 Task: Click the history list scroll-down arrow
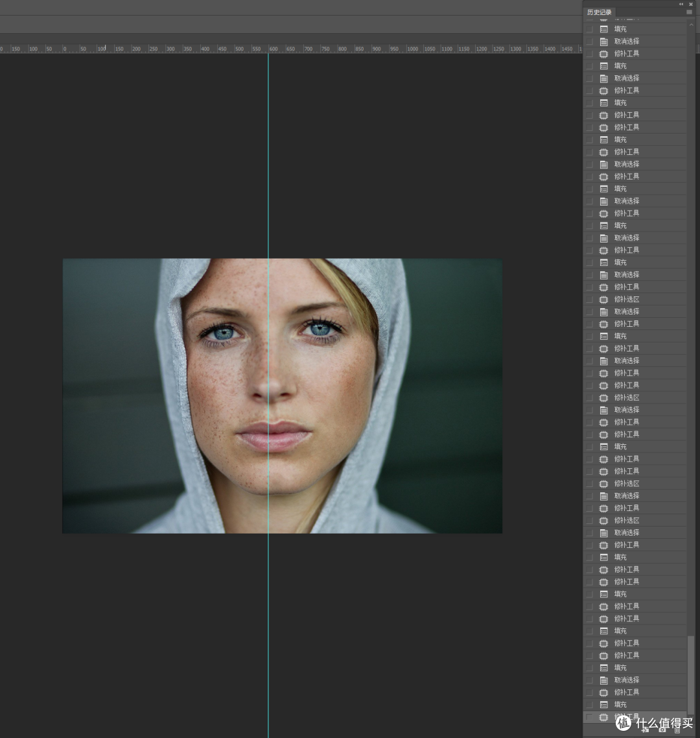coord(691,719)
